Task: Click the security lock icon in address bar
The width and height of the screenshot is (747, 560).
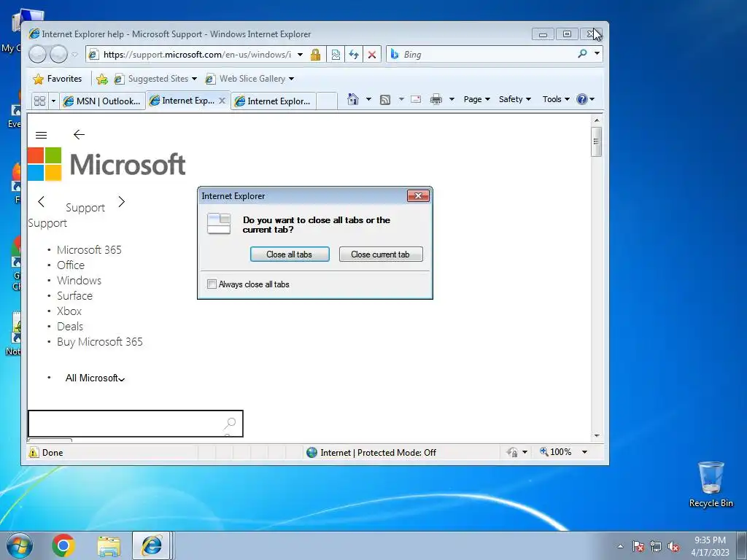Action: click(315, 55)
